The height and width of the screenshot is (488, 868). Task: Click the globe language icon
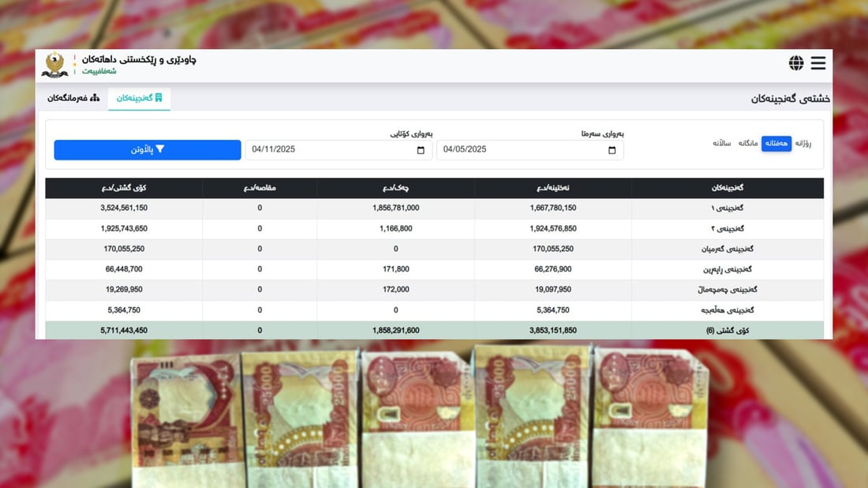[x=796, y=63]
